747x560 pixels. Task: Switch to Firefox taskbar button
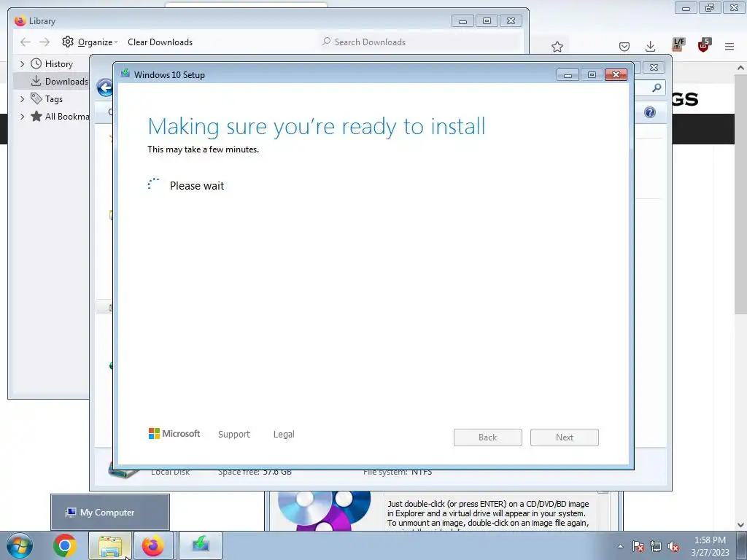153,545
